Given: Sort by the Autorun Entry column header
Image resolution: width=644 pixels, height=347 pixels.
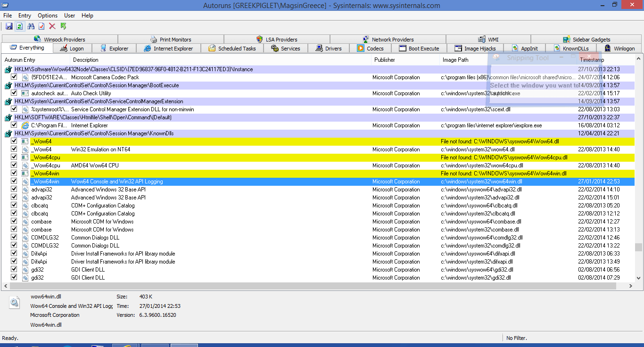Looking at the screenshot, I should point(36,60).
